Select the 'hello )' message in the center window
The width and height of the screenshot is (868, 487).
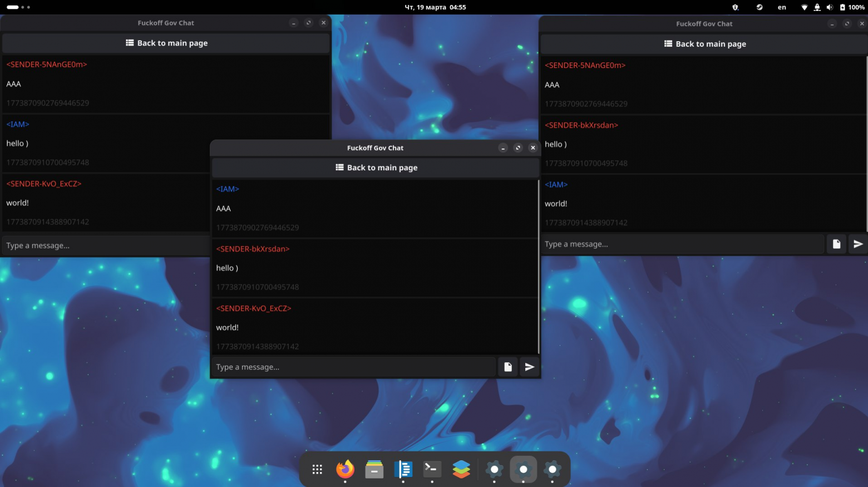[x=227, y=268]
